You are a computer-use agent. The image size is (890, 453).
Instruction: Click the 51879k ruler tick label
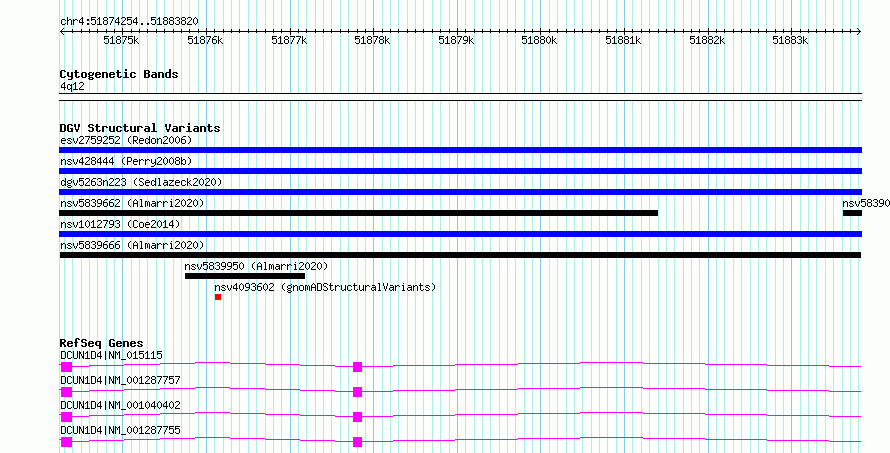point(456,40)
